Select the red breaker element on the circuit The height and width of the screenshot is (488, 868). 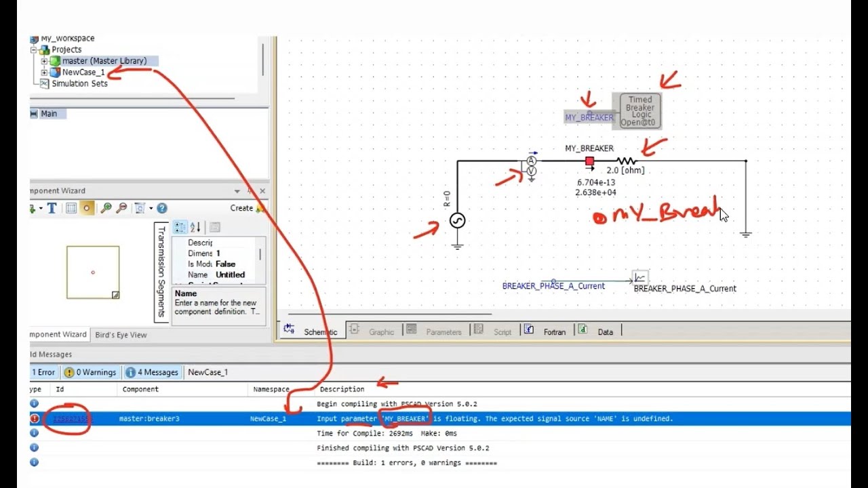click(589, 161)
